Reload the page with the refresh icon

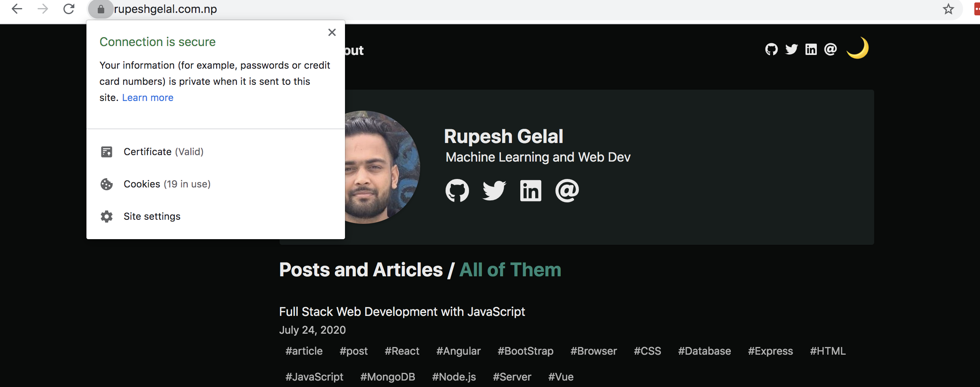click(69, 9)
